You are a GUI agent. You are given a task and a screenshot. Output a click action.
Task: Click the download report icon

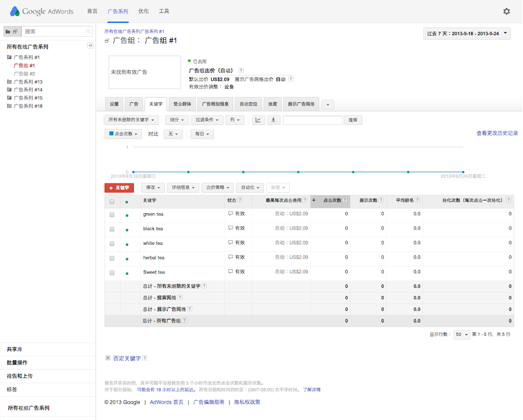coord(273,120)
